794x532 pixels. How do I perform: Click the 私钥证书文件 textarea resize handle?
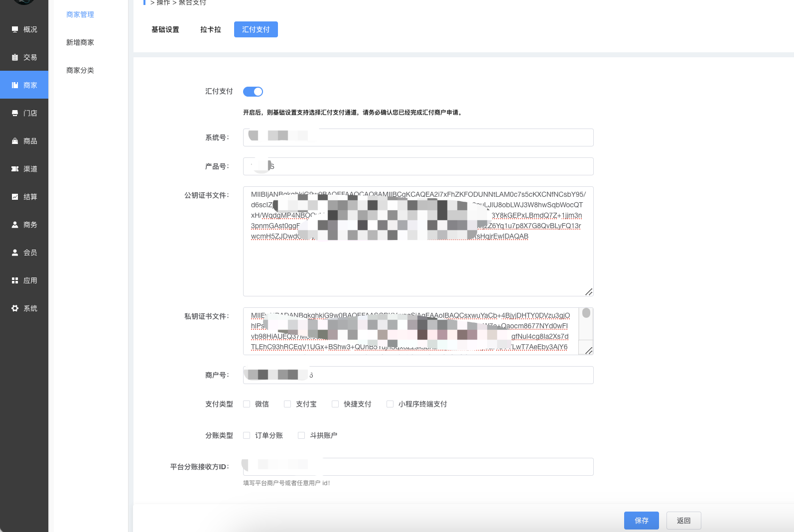pos(589,351)
